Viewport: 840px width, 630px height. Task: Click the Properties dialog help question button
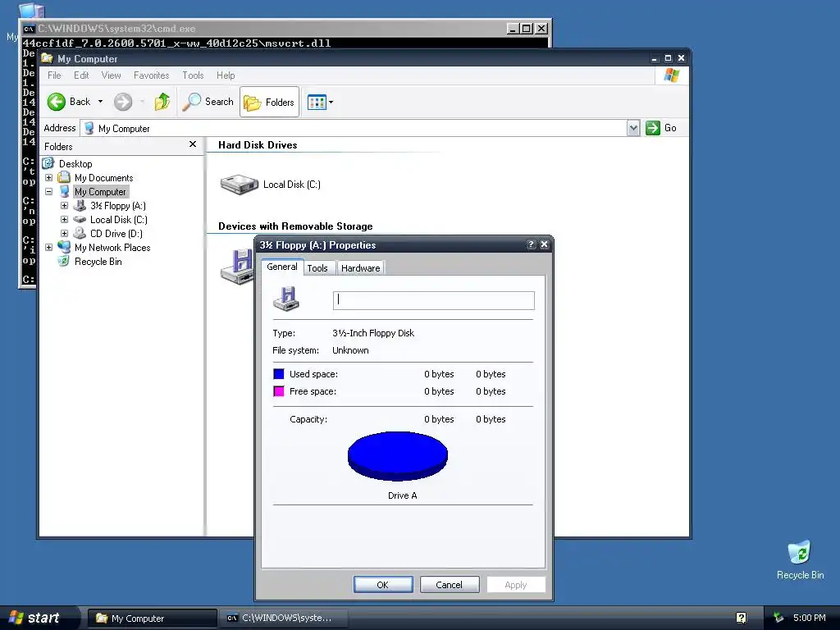(x=531, y=244)
